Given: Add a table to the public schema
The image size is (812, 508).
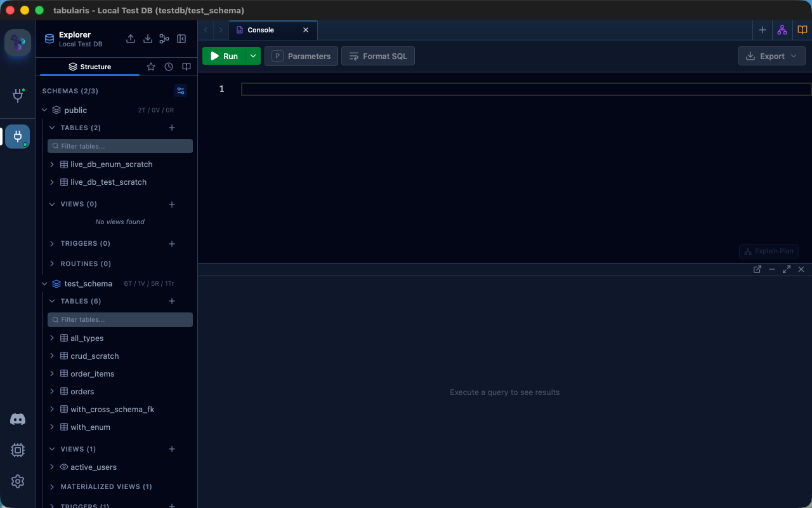Looking at the screenshot, I should tap(172, 128).
